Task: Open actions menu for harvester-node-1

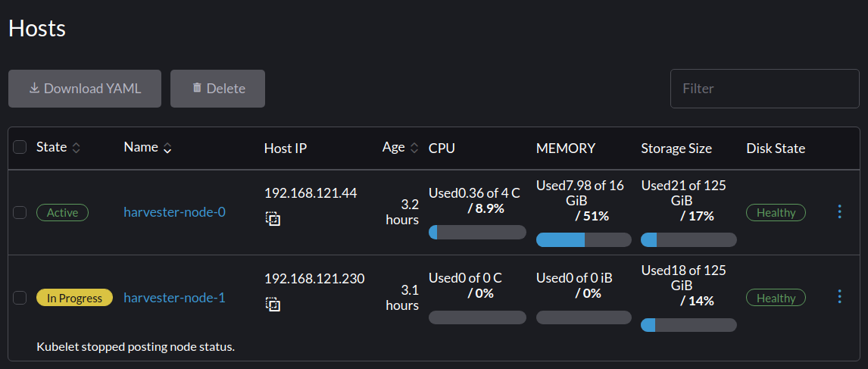Action: [839, 297]
